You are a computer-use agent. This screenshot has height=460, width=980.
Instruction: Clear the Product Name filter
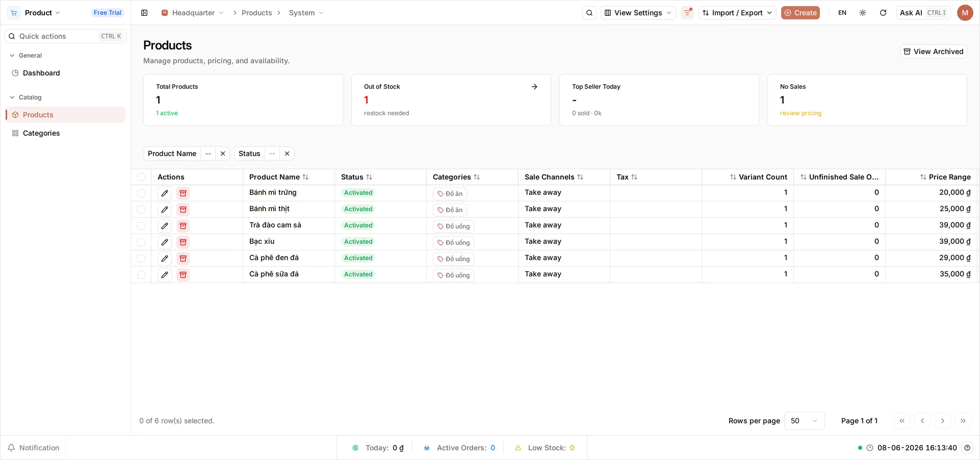pyautogui.click(x=223, y=154)
